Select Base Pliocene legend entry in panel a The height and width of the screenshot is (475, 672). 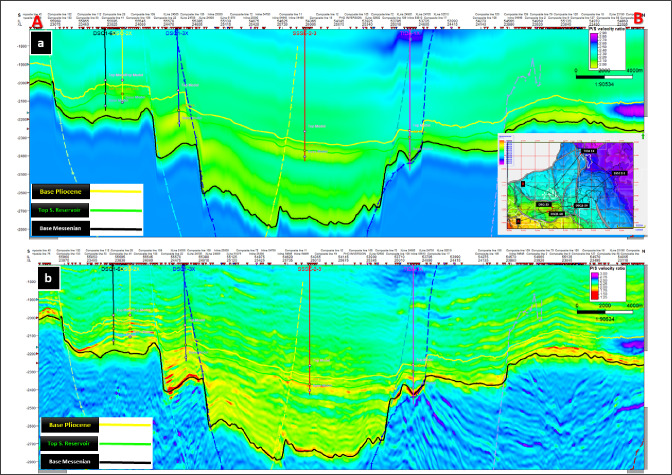[x=60, y=192]
